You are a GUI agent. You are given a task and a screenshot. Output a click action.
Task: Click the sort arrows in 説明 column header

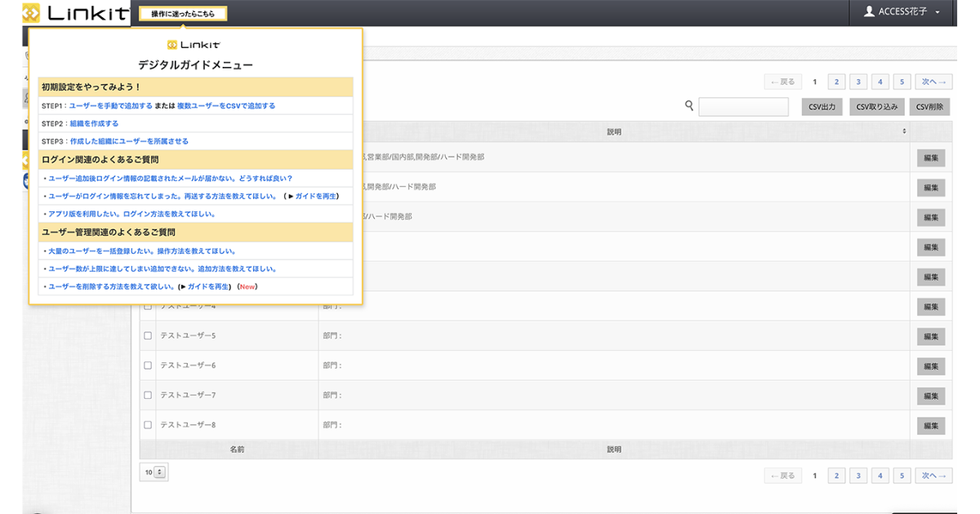click(904, 131)
